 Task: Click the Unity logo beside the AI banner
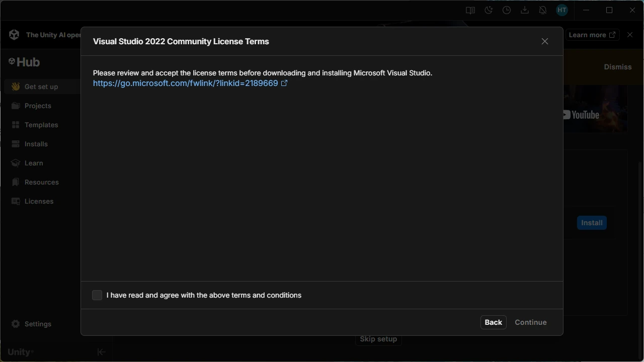tap(14, 35)
